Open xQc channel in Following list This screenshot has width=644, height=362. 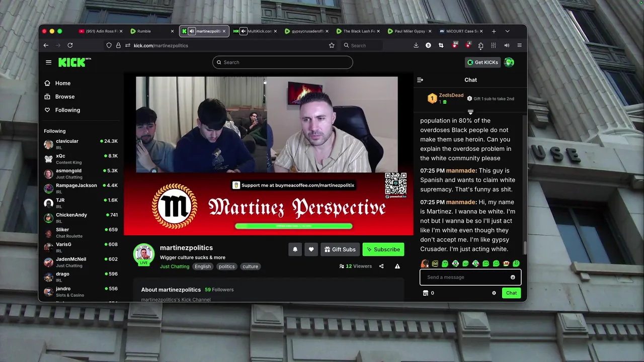80,159
